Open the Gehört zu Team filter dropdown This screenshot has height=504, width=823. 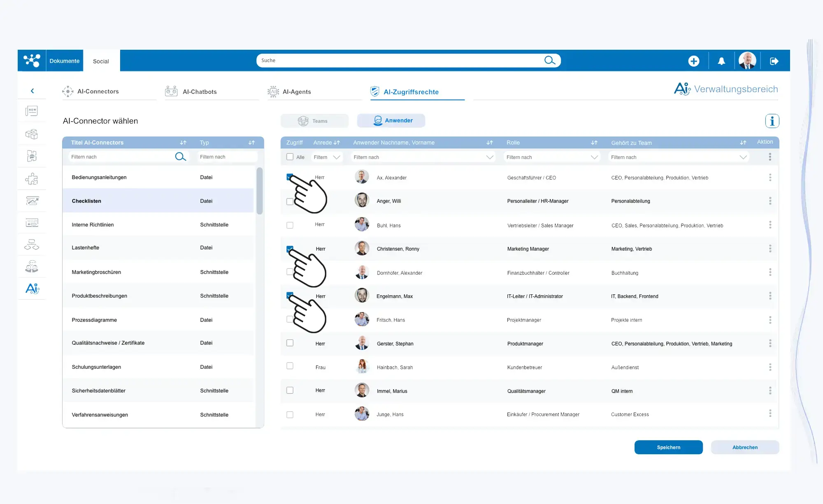(743, 157)
